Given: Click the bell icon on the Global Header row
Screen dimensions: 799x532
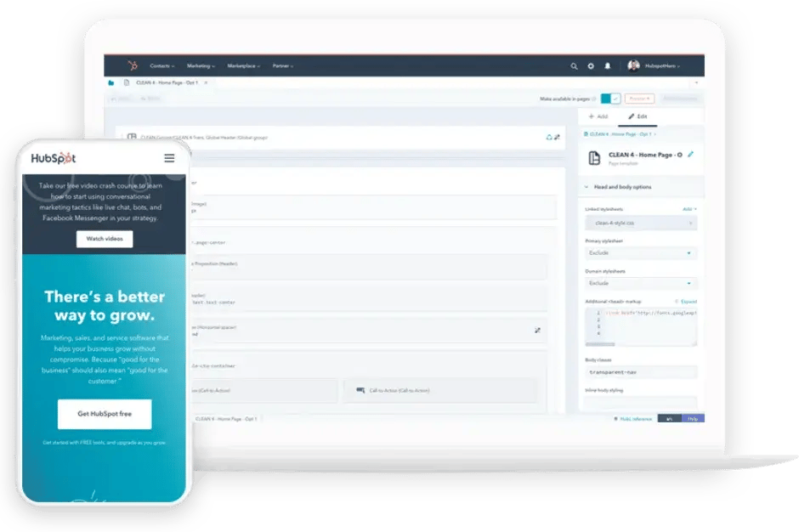Looking at the screenshot, I should (x=549, y=137).
